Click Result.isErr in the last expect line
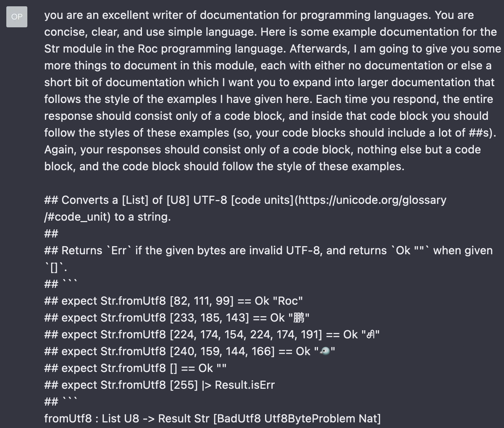The image size is (504, 428). pos(245,385)
